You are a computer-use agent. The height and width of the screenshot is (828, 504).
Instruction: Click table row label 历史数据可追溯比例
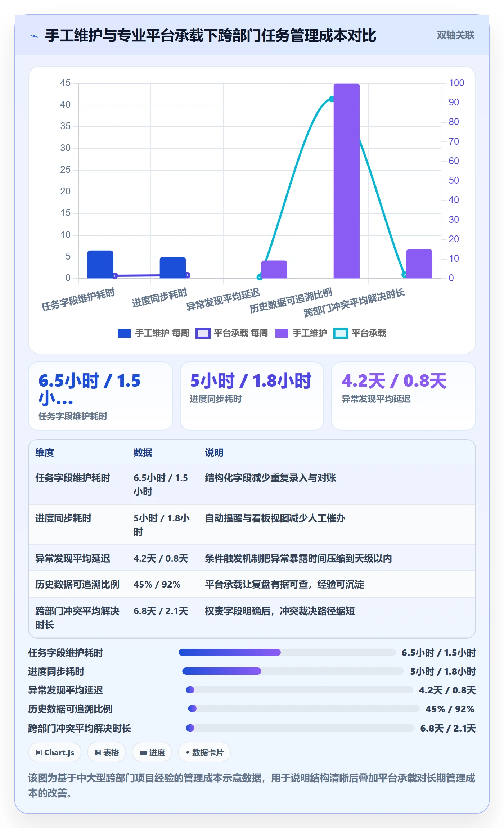click(x=77, y=584)
